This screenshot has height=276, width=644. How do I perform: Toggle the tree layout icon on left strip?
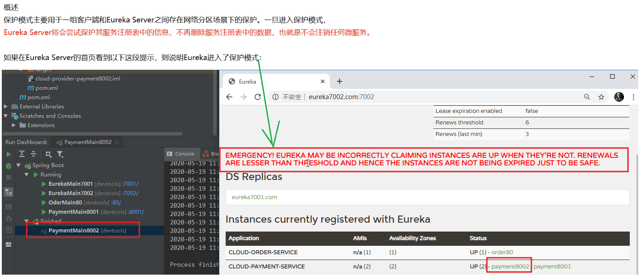coord(8,192)
